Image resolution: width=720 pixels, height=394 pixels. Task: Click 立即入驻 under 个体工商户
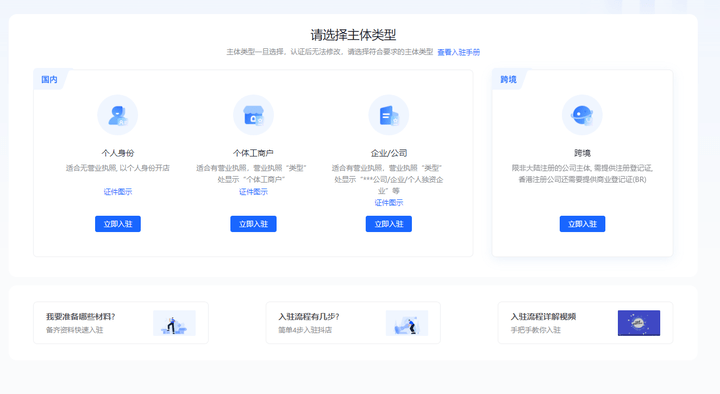[x=253, y=224]
